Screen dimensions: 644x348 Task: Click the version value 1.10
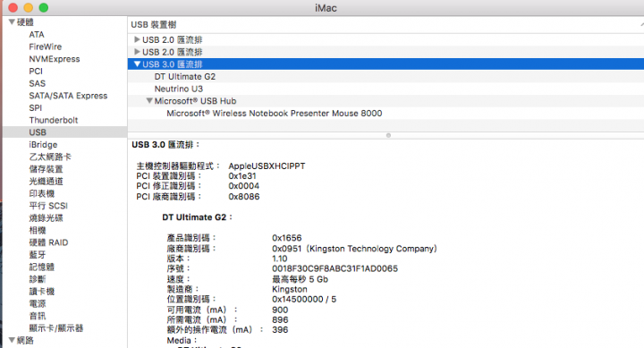[x=280, y=259]
